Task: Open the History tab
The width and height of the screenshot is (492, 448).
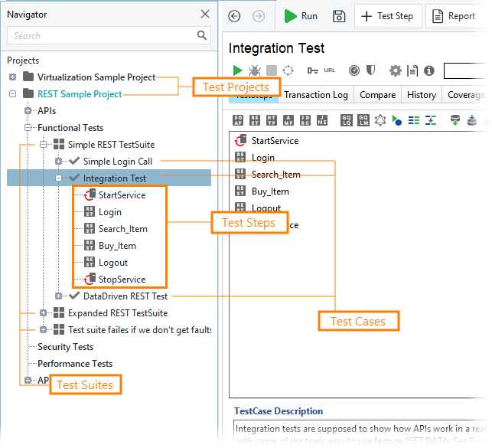Action: [422, 95]
